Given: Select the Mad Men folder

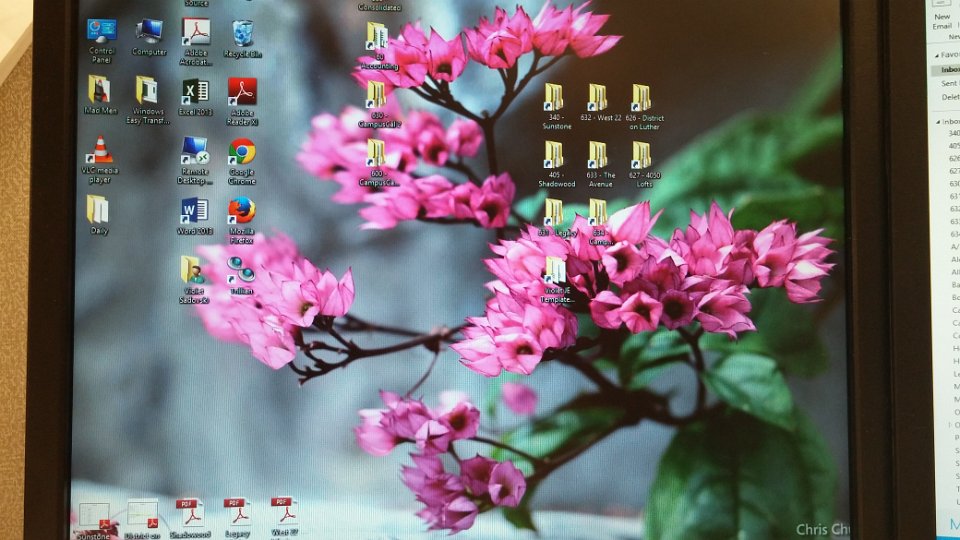Looking at the screenshot, I should [99, 90].
